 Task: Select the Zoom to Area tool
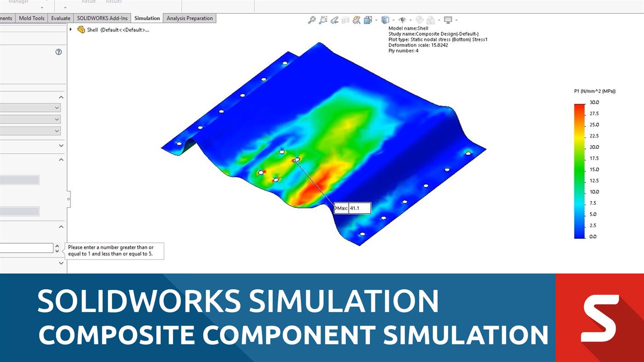323,20
